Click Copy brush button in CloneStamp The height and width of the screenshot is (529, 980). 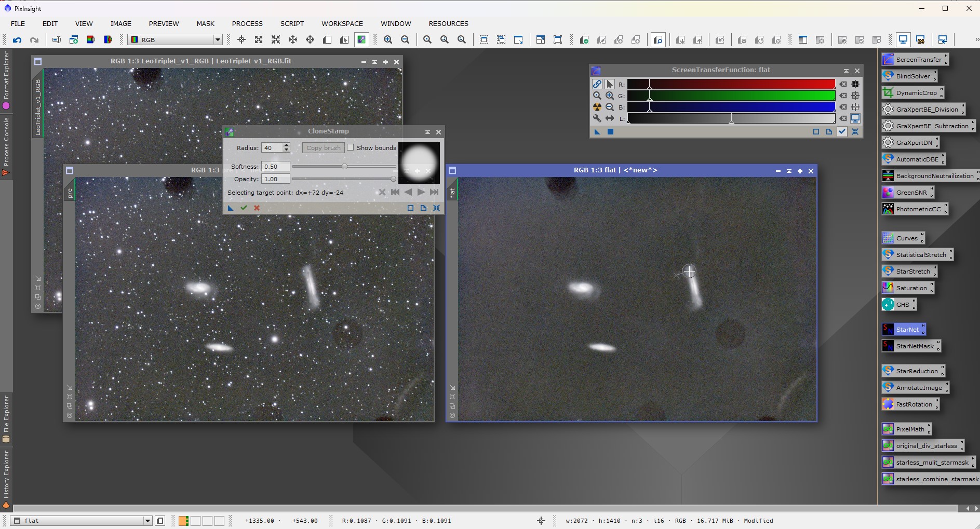[x=324, y=148]
